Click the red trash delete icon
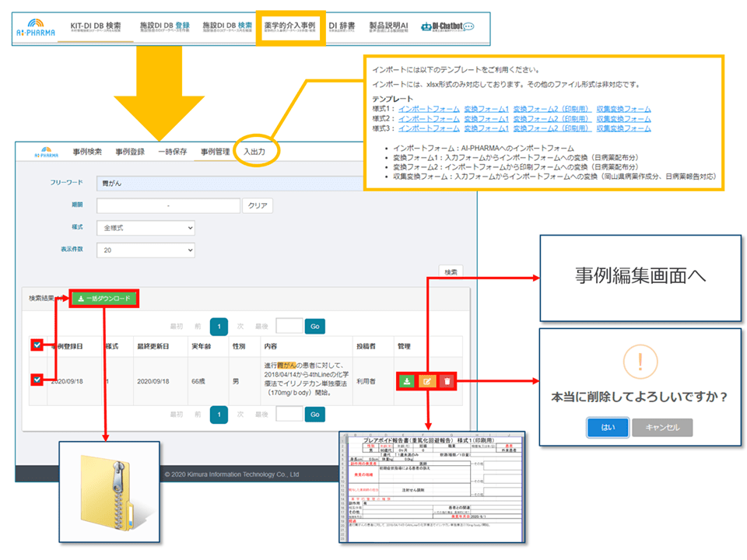Viewport: 747px width, 560px height. point(447,381)
